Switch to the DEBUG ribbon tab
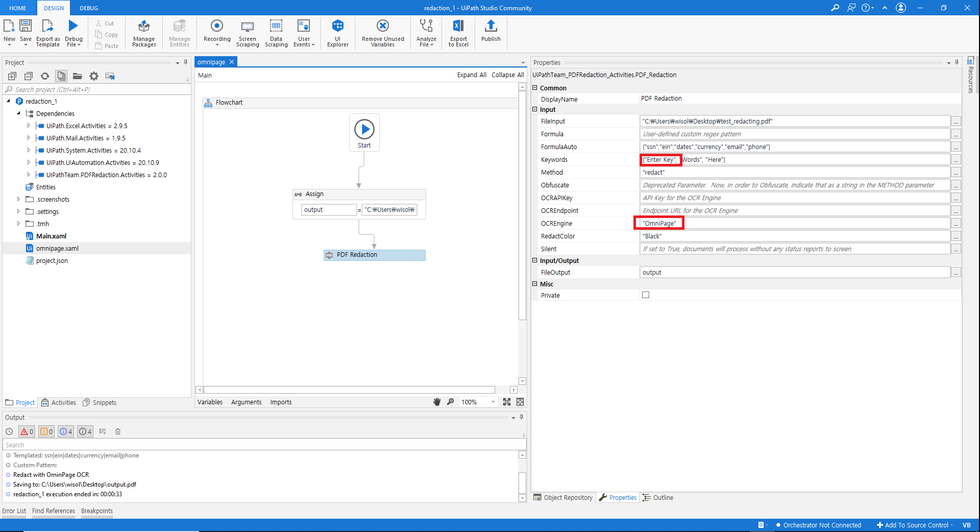The image size is (980, 532). [89, 8]
